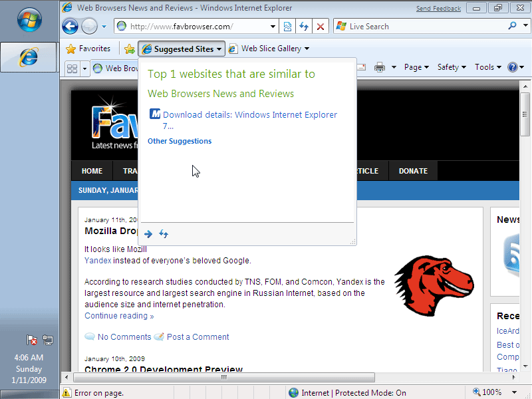The width and height of the screenshot is (532, 399).
Task: Click the Compatibility View icon
Action: (x=287, y=27)
